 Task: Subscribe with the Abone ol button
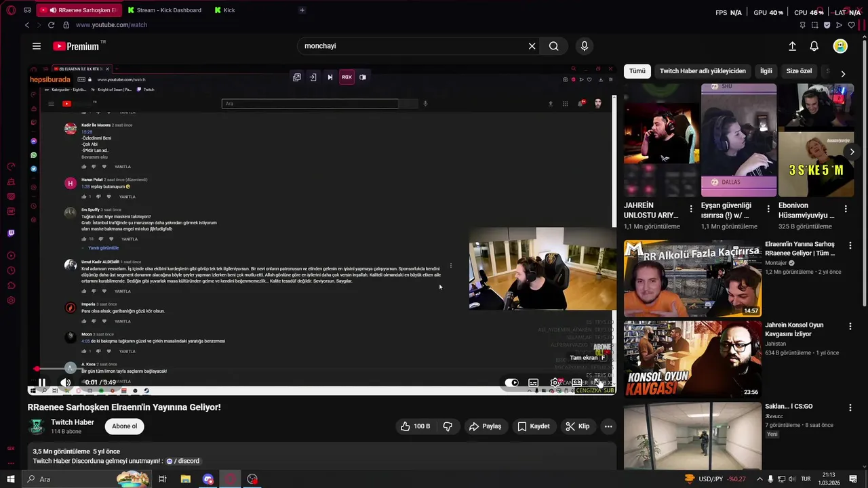click(125, 426)
